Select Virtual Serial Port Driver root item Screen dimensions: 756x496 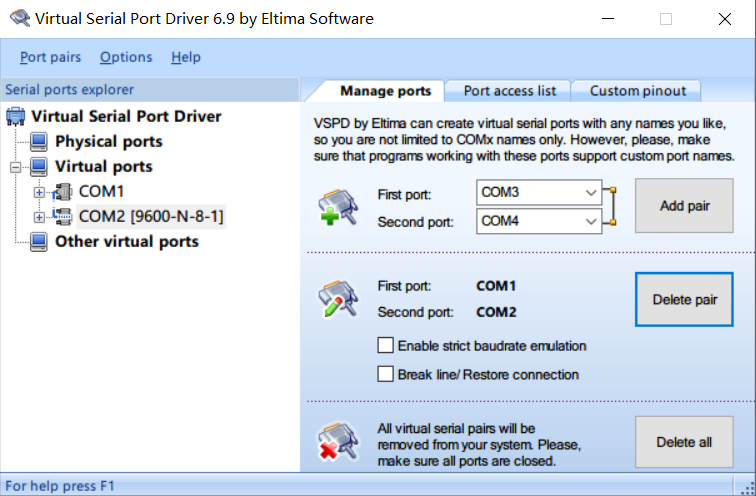pyautogui.click(x=126, y=116)
